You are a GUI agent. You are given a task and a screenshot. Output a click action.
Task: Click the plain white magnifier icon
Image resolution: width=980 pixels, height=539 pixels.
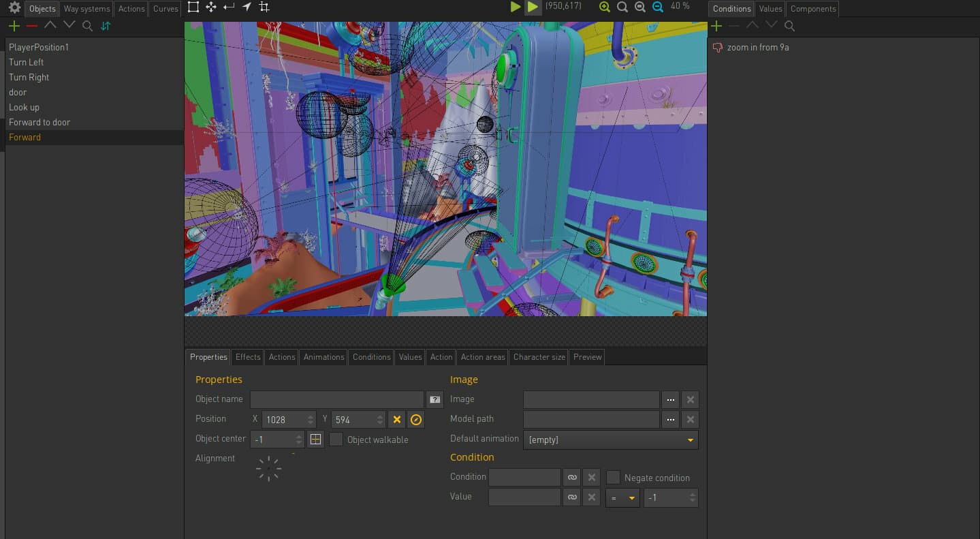[x=622, y=7]
